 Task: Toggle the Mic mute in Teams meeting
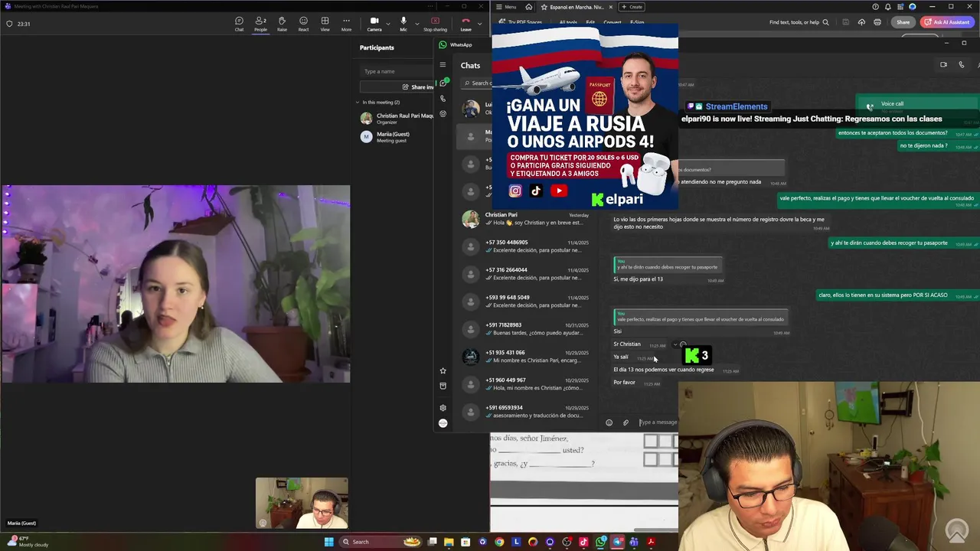(x=403, y=24)
